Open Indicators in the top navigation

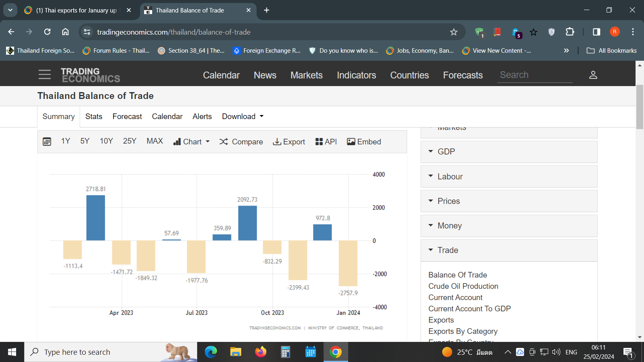(356, 75)
